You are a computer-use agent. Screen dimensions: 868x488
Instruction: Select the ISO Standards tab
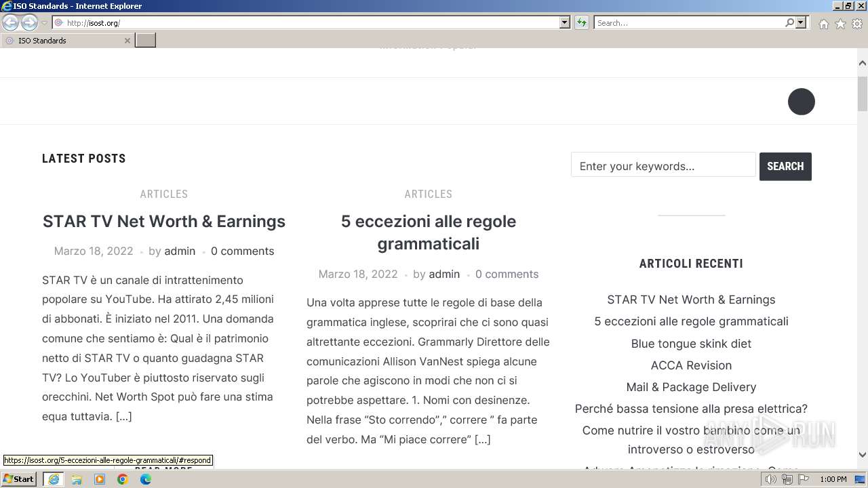coord(66,41)
